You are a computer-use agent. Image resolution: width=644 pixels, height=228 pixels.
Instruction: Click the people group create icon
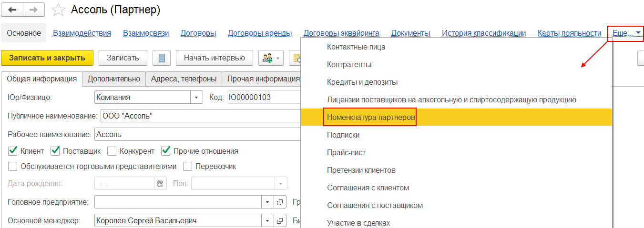(x=271, y=58)
